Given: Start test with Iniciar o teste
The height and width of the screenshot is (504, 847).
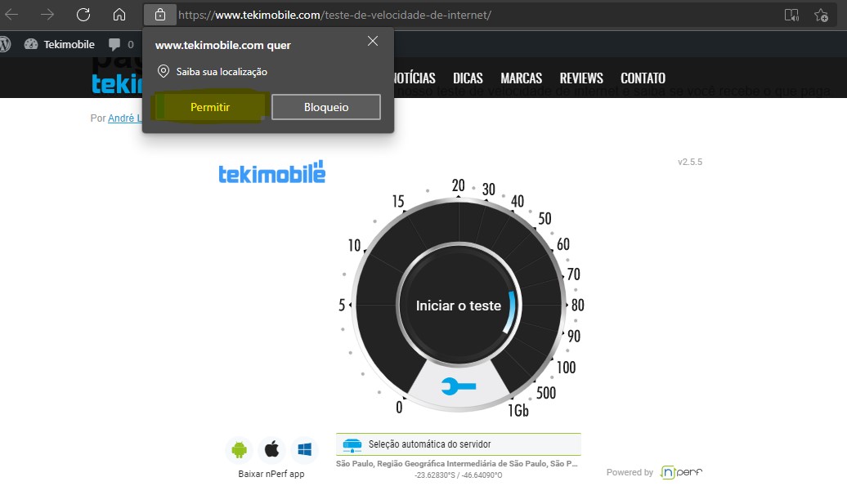Looking at the screenshot, I should pos(458,306).
